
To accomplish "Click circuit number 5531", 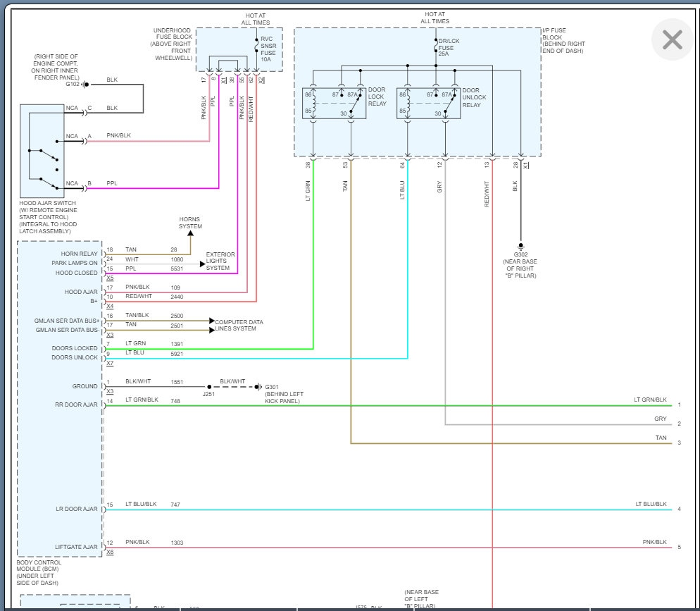I will pos(177,269).
